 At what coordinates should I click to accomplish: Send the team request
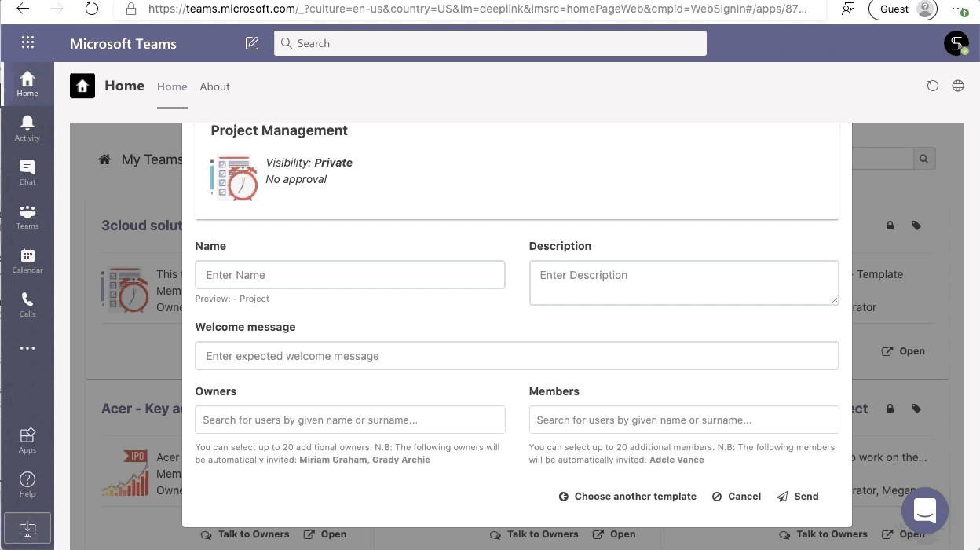tap(798, 497)
